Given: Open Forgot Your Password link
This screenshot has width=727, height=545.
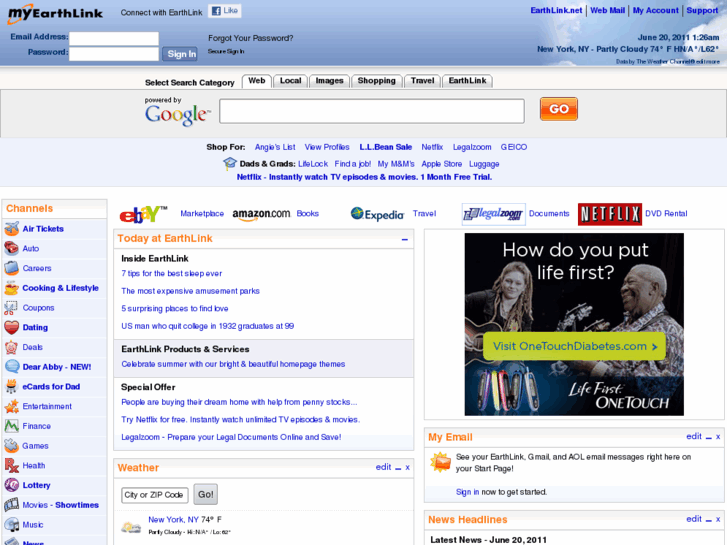Looking at the screenshot, I should pos(250,38).
